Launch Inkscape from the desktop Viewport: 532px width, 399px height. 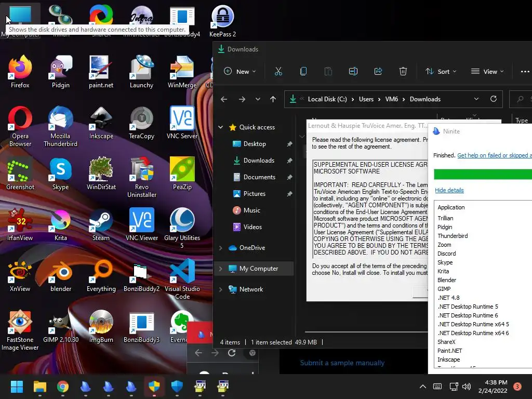(x=101, y=123)
